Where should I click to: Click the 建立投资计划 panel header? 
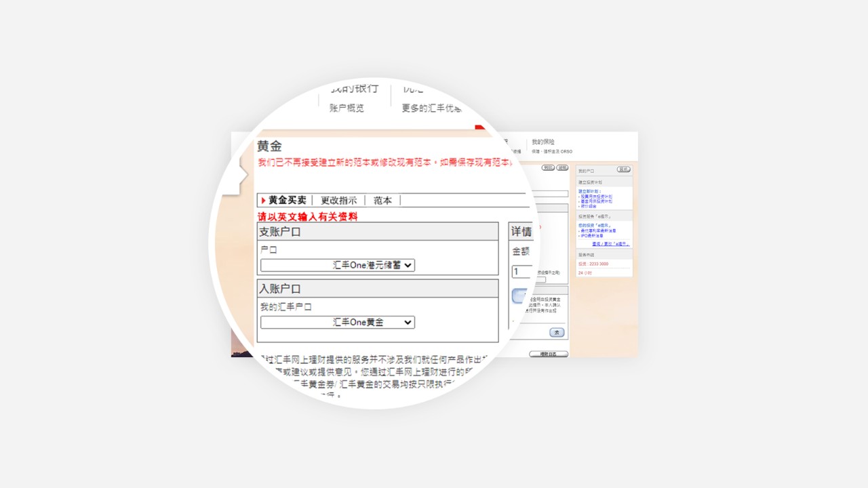pyautogui.click(x=604, y=182)
